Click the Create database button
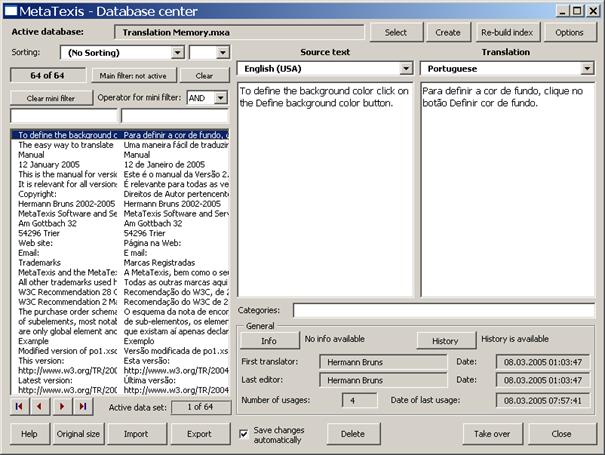605x455 pixels. click(x=448, y=32)
